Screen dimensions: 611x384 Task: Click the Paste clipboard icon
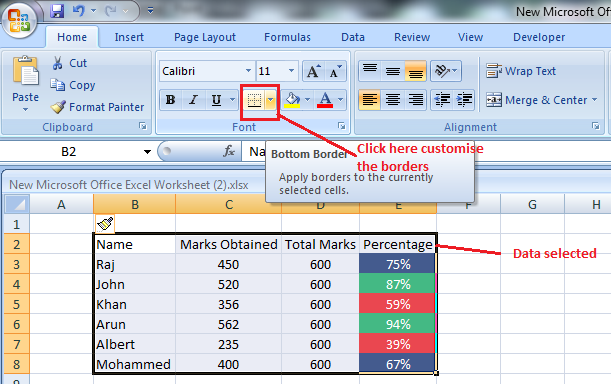click(x=26, y=70)
